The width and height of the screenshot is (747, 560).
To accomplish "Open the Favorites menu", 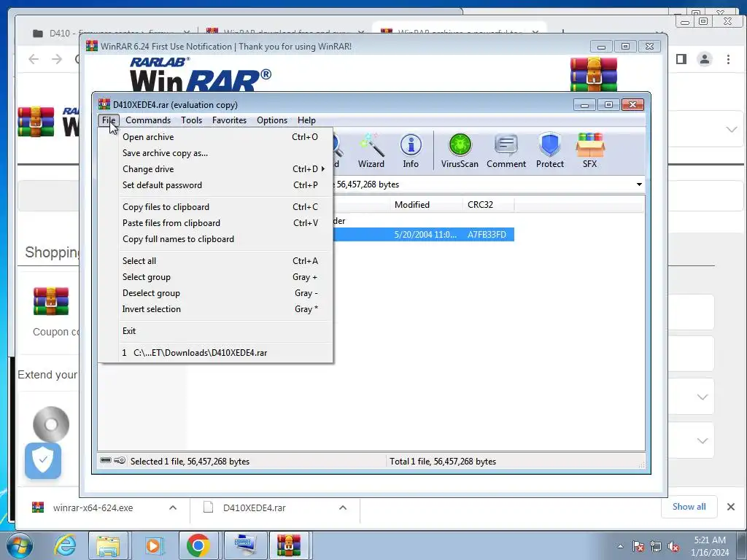I will click(x=230, y=120).
